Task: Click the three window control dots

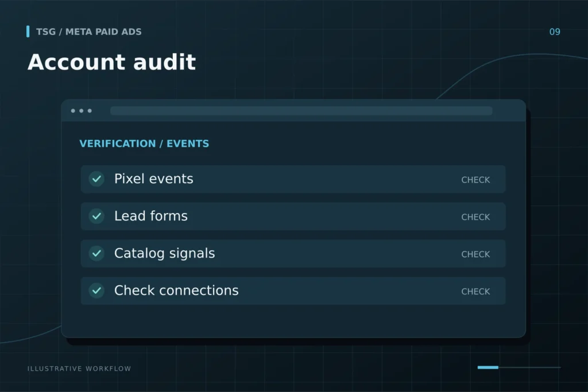Action: point(82,111)
